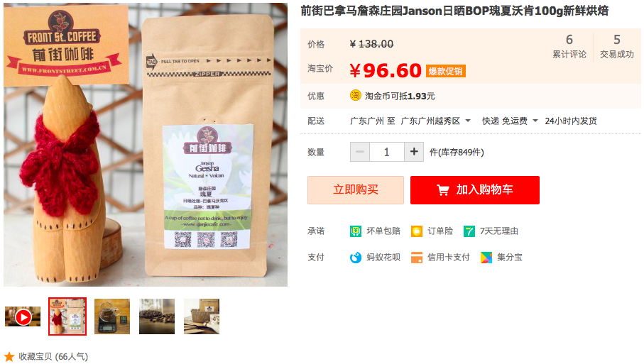Screen dimensions: 644x364
Task: Decrease quantity with the minus button
Action: (x=360, y=152)
